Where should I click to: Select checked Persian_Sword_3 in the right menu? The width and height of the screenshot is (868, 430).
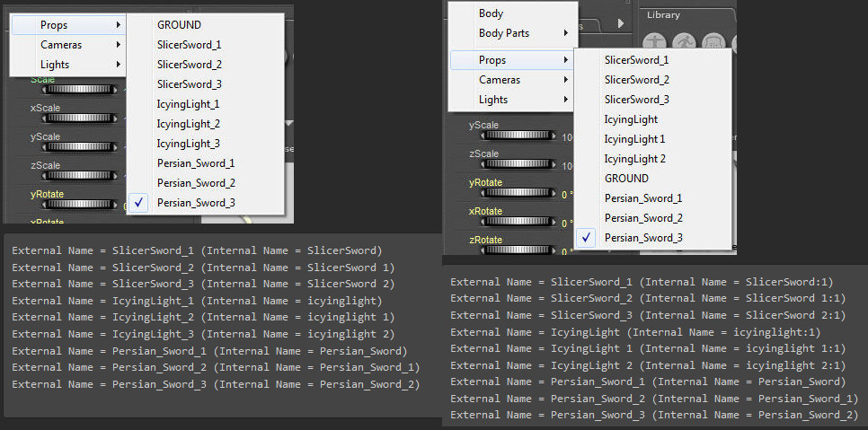tap(642, 238)
